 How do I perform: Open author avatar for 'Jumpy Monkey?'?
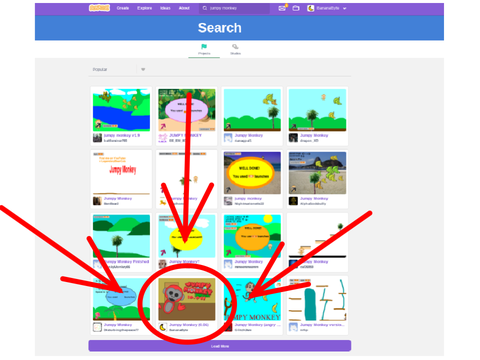pos(162,264)
